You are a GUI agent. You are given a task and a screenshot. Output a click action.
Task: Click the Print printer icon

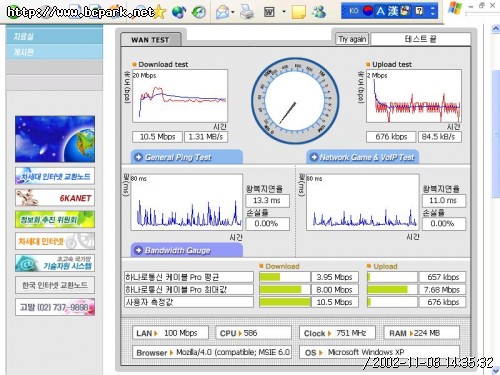pyautogui.click(x=247, y=12)
